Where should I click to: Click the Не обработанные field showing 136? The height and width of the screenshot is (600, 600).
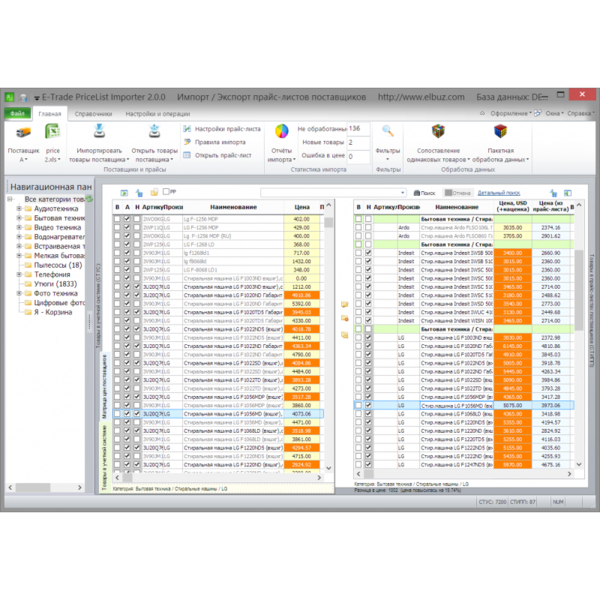(x=358, y=129)
